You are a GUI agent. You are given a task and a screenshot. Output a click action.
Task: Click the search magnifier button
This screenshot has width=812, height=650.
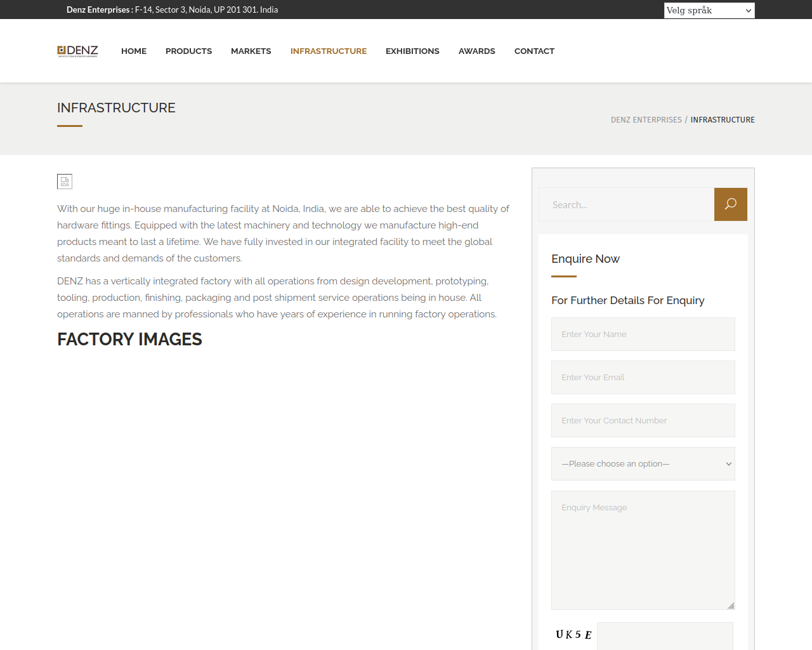click(731, 204)
